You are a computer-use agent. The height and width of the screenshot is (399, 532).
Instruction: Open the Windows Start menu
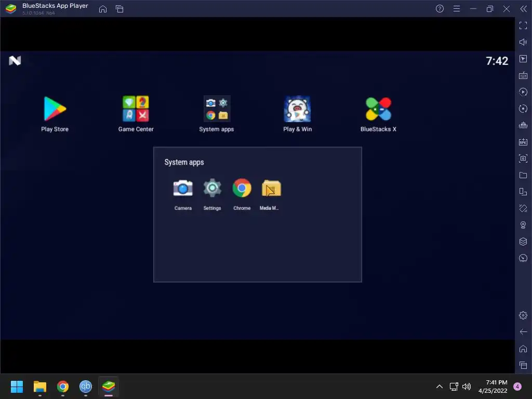pos(17,387)
